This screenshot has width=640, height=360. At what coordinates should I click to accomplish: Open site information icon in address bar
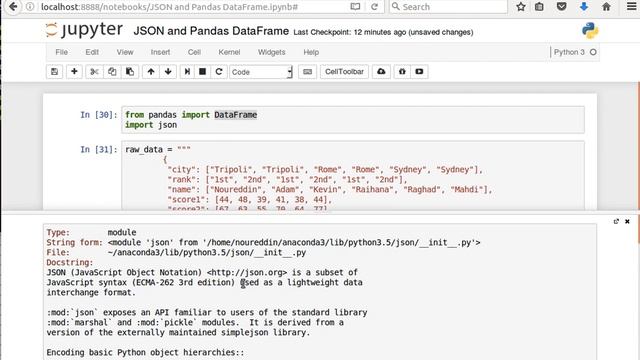(x=30, y=7)
